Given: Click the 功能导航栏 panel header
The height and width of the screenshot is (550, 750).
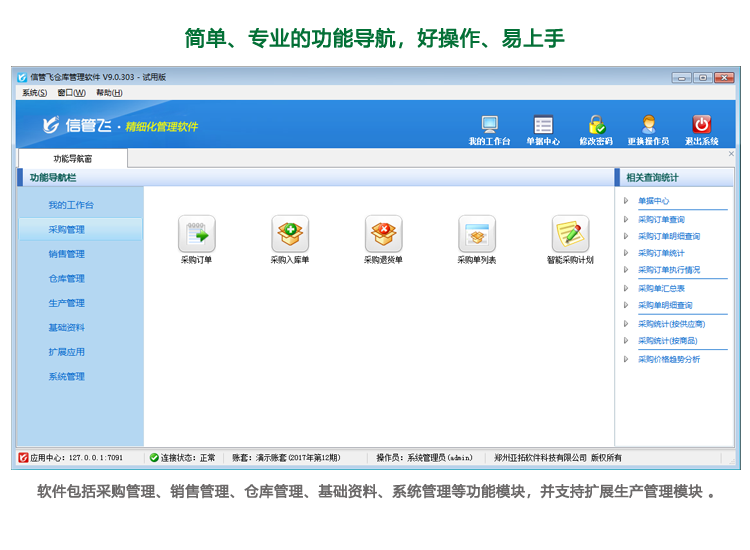Looking at the screenshot, I should click(x=316, y=178).
